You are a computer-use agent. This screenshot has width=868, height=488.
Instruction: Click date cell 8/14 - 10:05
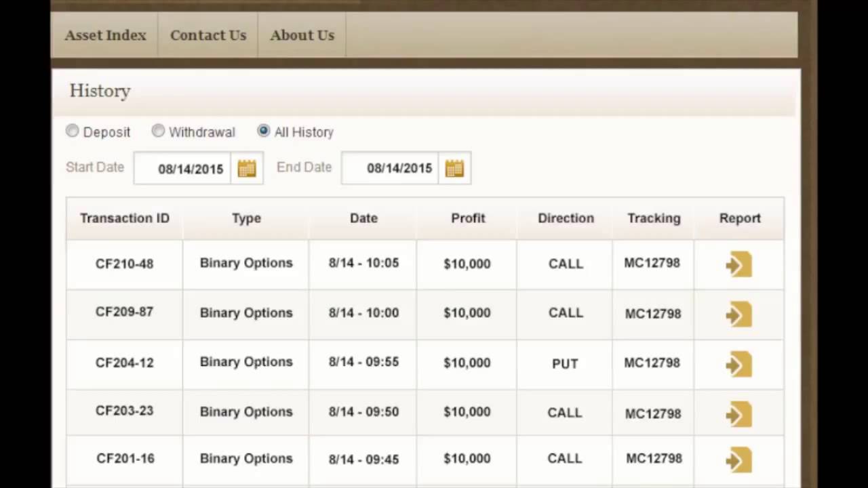pyautogui.click(x=363, y=263)
